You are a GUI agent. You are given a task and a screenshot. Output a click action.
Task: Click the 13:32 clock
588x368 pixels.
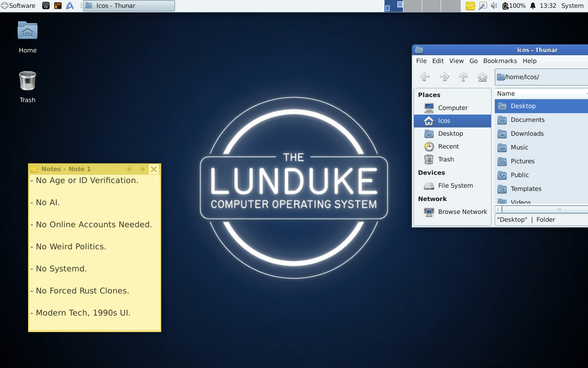pyautogui.click(x=548, y=6)
